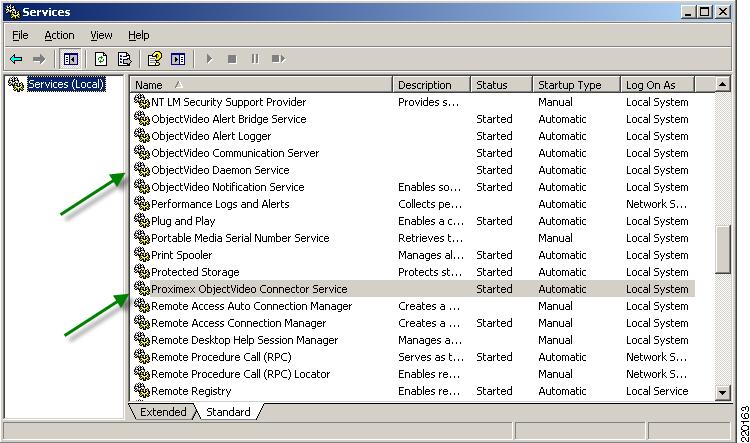Click the Back arrow toolbar icon
This screenshot has height=443, width=750.
[16, 59]
